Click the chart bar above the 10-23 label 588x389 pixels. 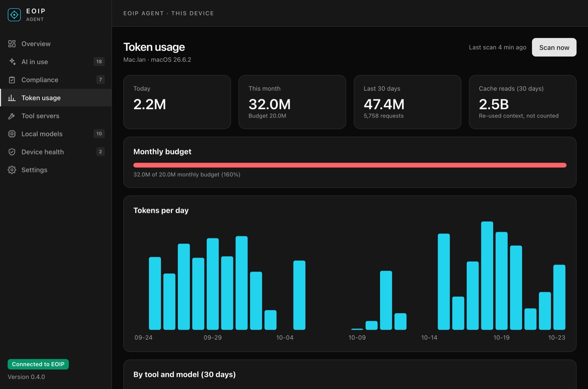click(559, 297)
